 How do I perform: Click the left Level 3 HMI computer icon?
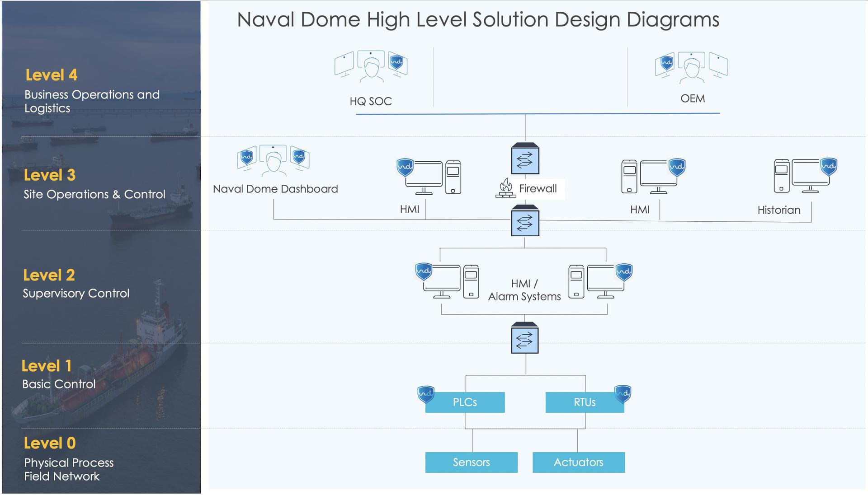(x=429, y=177)
